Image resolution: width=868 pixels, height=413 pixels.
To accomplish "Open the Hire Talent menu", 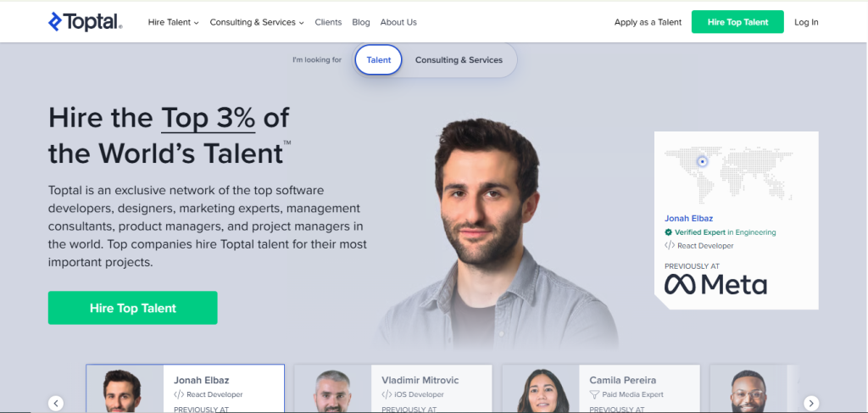I will point(173,22).
